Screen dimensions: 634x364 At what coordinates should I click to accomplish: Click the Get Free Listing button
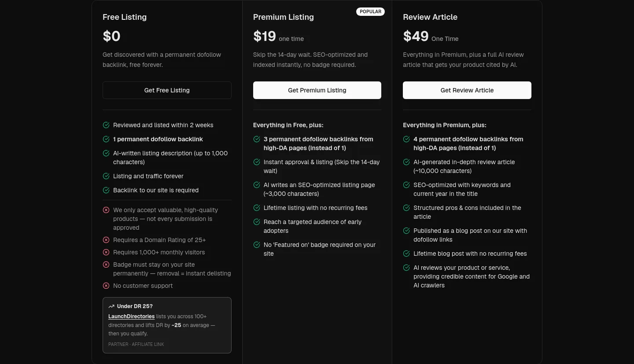click(x=167, y=90)
